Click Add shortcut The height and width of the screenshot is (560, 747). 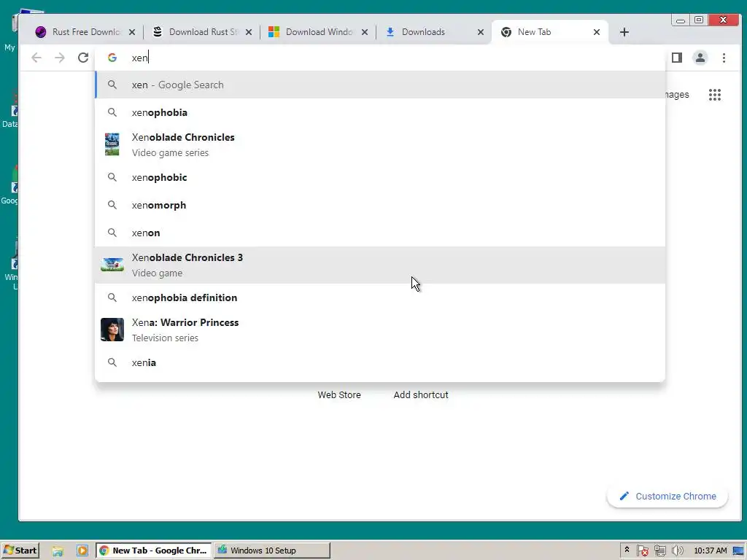(421, 394)
